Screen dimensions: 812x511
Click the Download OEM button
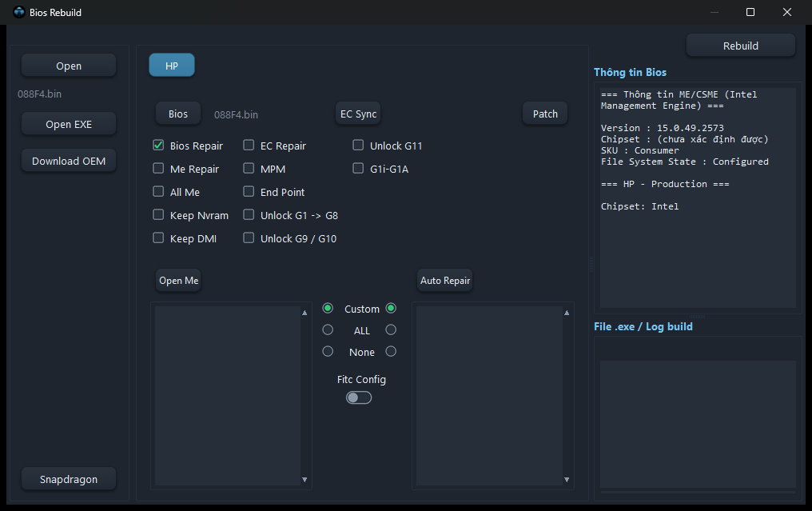tap(69, 162)
